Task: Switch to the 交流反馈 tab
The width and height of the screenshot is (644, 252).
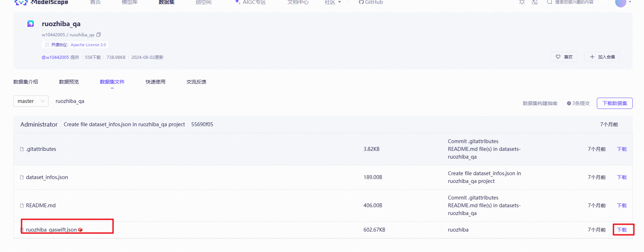Action: point(196,82)
